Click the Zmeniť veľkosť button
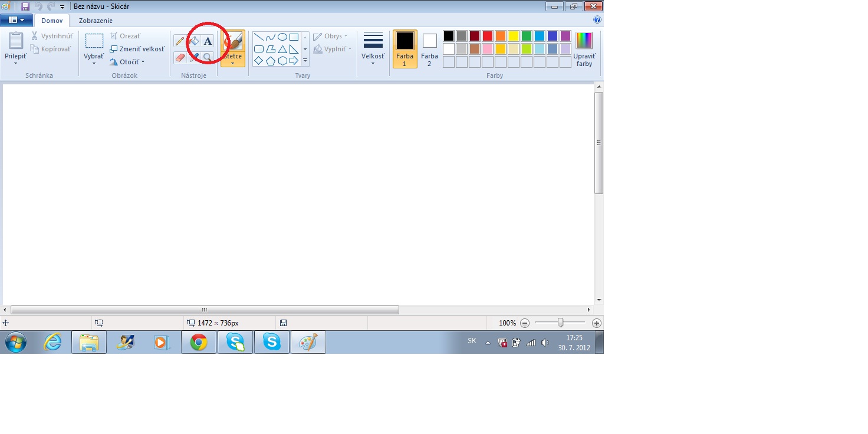This screenshot has height=434, width=868. [137, 49]
